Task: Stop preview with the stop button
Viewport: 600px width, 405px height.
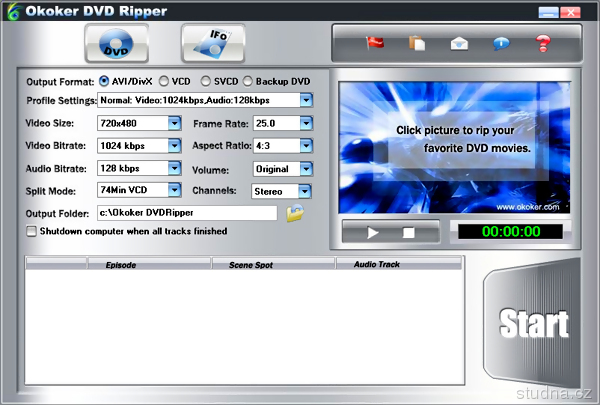Action: [x=408, y=232]
